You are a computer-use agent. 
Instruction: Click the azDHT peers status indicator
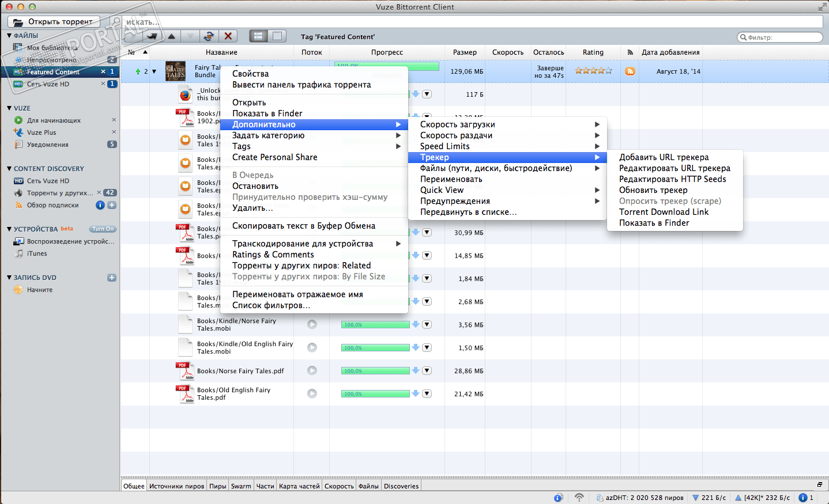(640, 498)
